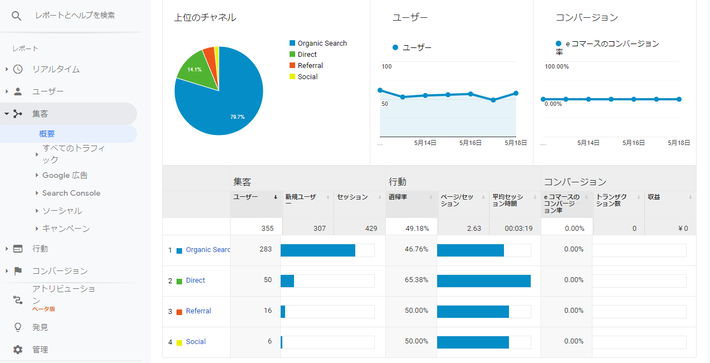The height and width of the screenshot is (363, 710).
Task: Open the 行動 behavior icon
Action: (x=18, y=248)
